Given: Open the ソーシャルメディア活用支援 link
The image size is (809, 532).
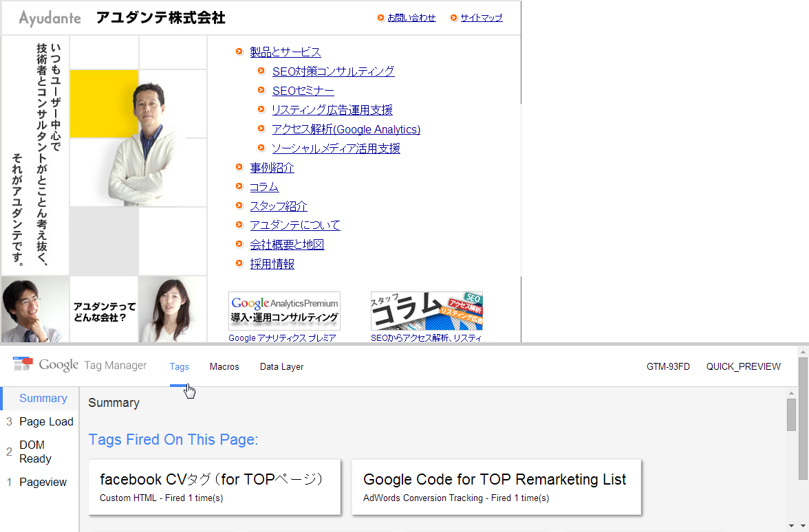Looking at the screenshot, I should 336,148.
